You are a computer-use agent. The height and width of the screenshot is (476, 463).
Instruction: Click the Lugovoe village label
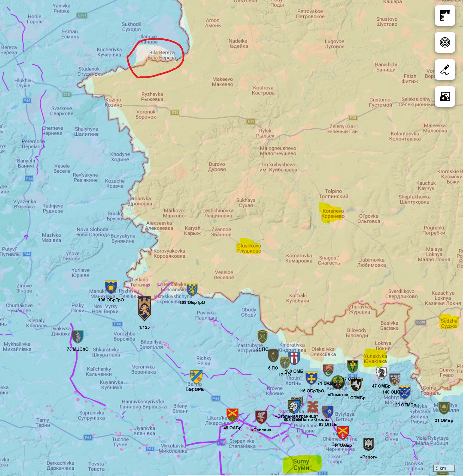point(334,44)
